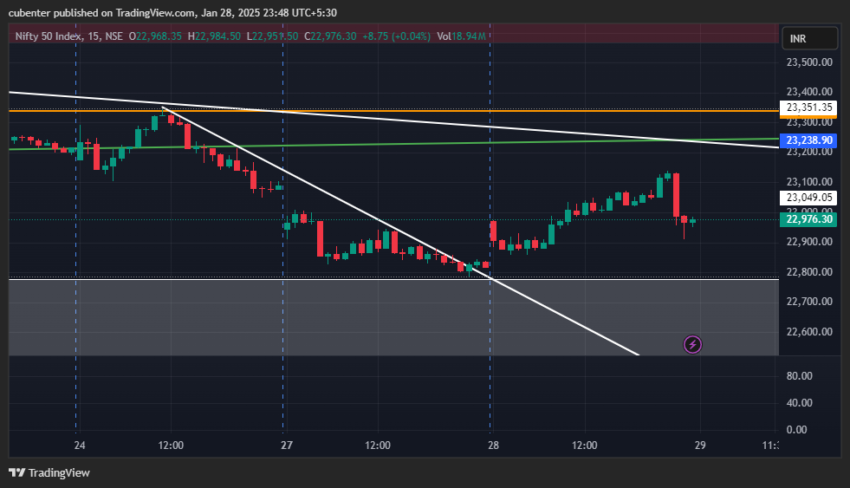Click the TradingView logo at bottom left
The image size is (850, 488).
(x=49, y=472)
